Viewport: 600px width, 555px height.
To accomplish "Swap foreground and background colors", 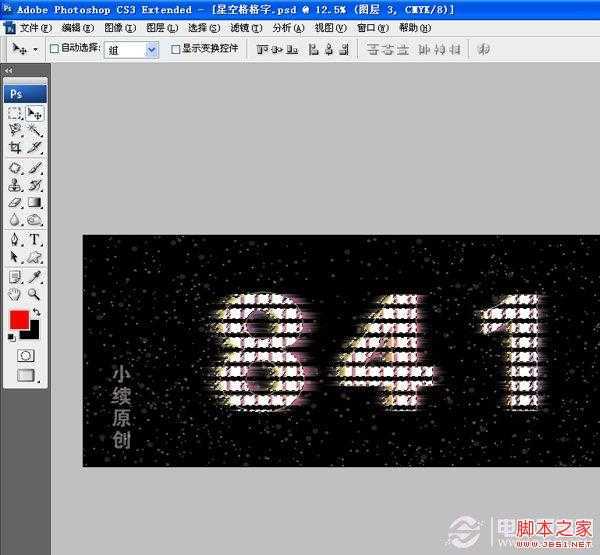I will pyautogui.click(x=36, y=312).
